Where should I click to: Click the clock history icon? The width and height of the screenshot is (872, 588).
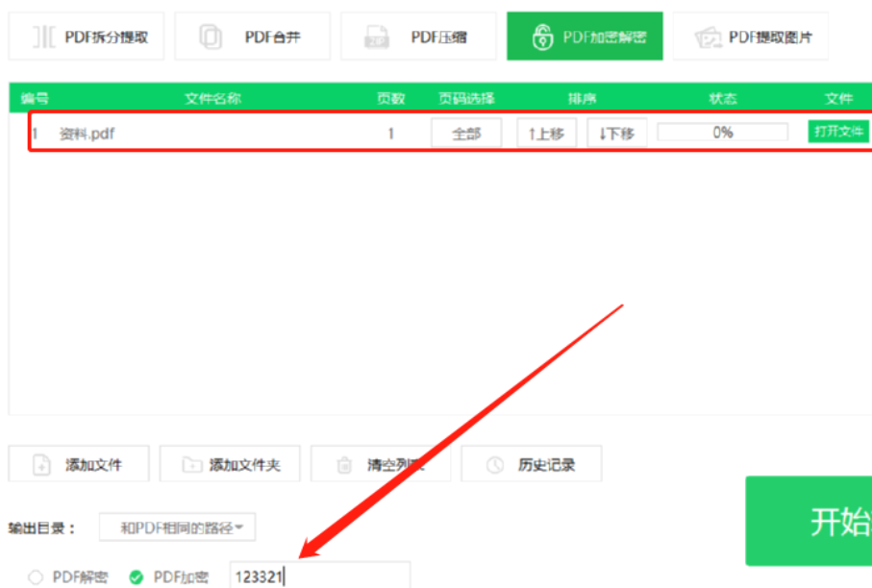[494, 465]
